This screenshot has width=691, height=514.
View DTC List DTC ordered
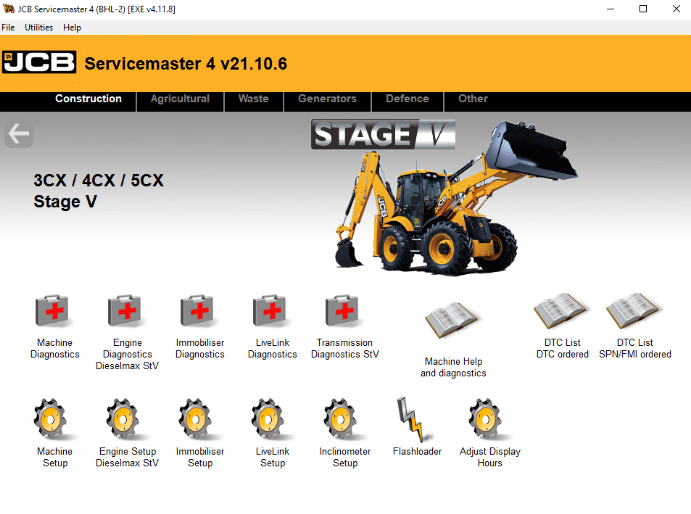(560, 312)
